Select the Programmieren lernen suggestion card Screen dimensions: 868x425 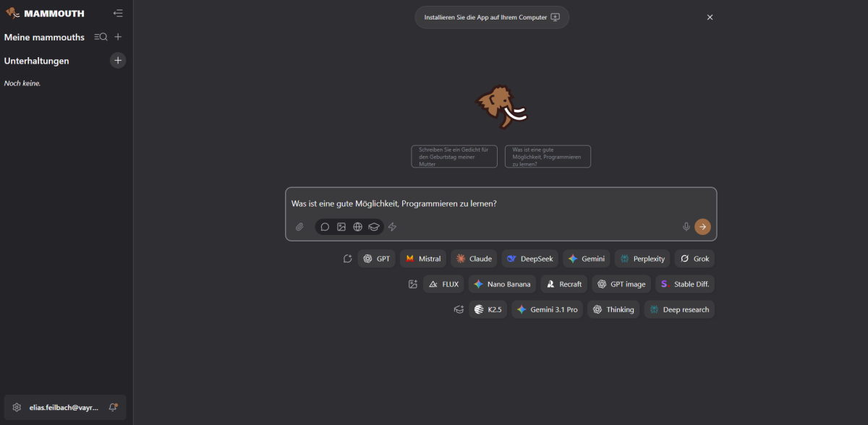548,157
